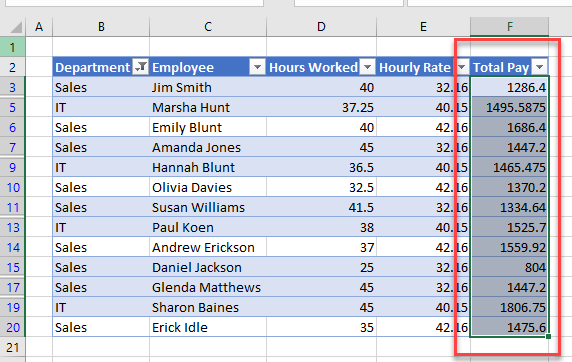Viewport: 572px width, 362px height.
Task: Select column B header
Action: [x=101, y=27]
